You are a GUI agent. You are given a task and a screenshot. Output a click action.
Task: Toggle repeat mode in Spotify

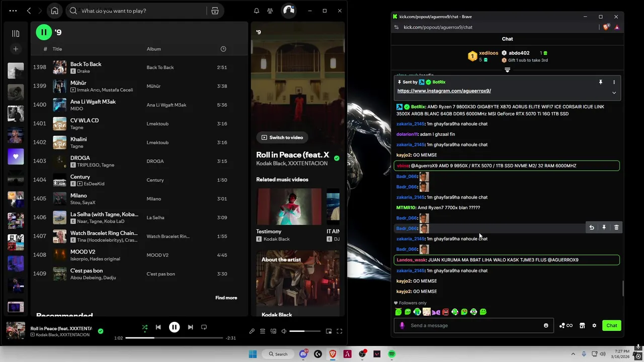point(204,327)
